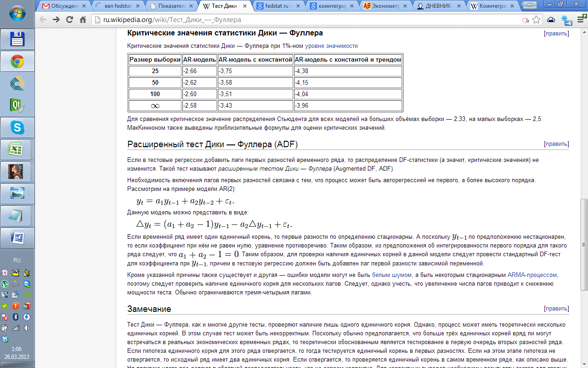Edit the Замечание section via править
Screen dimensions: 588x368
(556, 309)
